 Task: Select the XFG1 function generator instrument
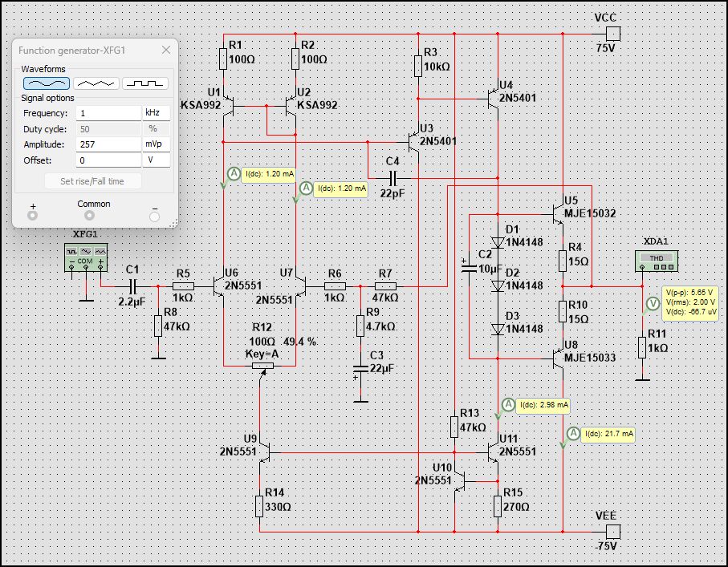[86, 257]
